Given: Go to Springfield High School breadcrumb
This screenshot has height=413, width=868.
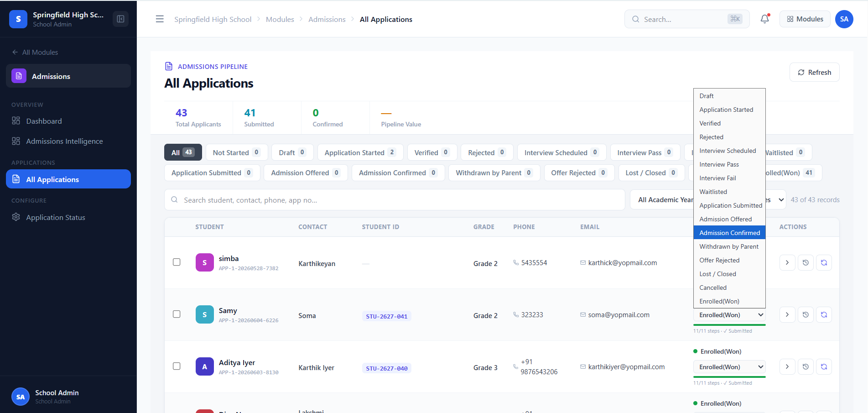Looking at the screenshot, I should coord(213,19).
